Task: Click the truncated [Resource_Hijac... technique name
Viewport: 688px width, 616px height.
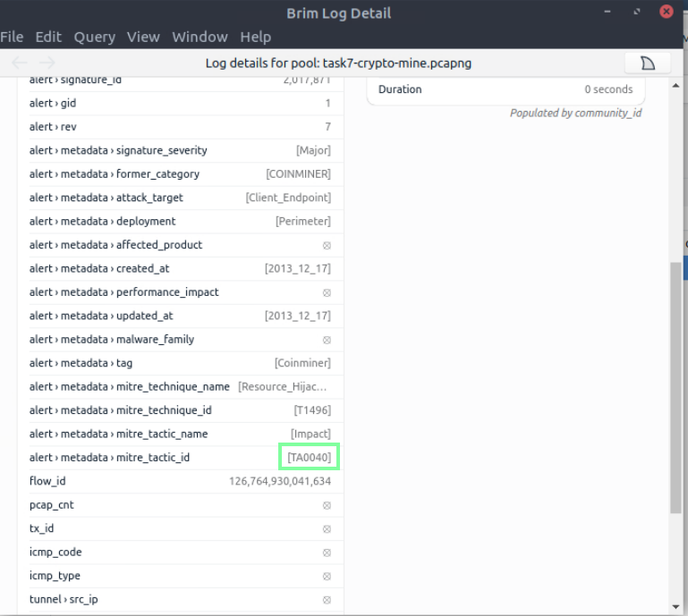Action: point(283,387)
